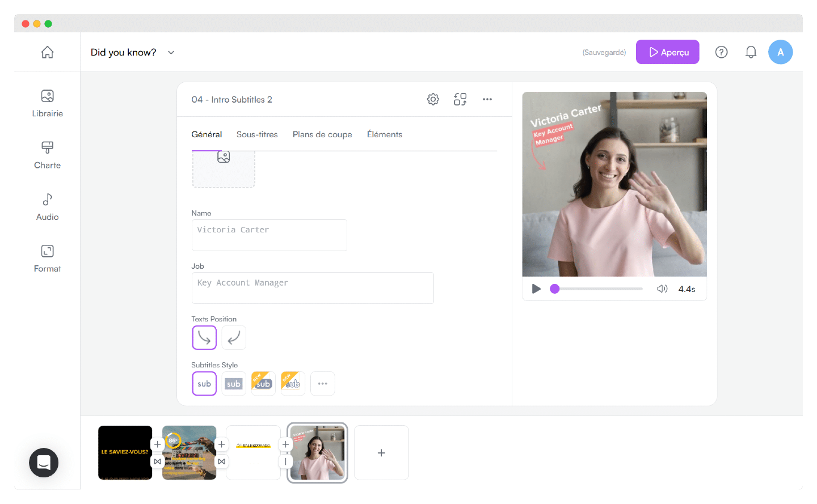Add a new scene at timeline end

381,452
